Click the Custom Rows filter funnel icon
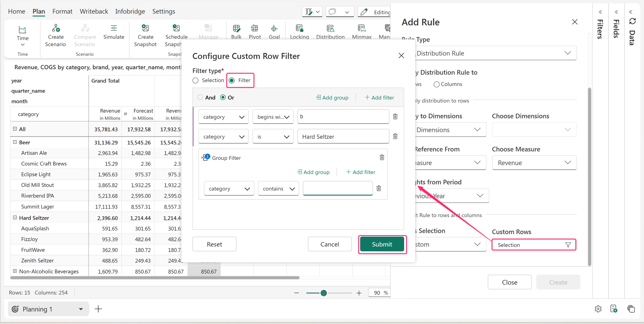 [x=568, y=245]
